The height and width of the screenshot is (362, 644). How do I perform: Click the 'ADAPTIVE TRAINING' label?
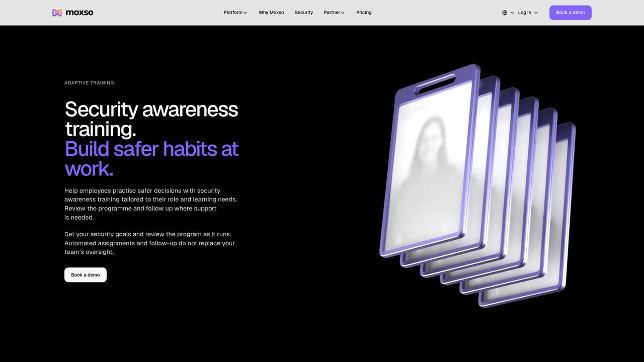coord(89,83)
